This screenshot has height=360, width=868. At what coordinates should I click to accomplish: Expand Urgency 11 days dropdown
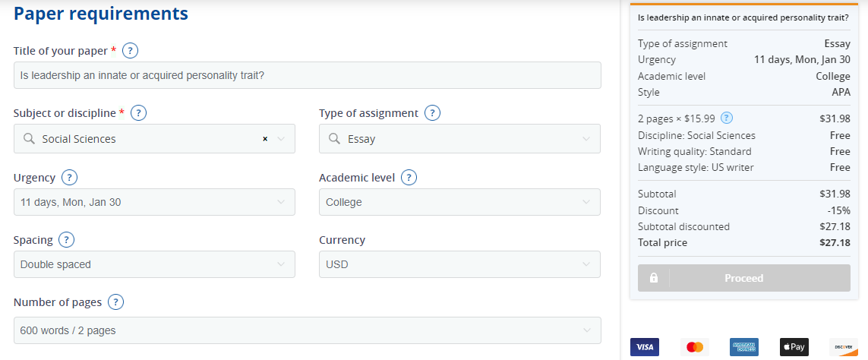pos(154,202)
